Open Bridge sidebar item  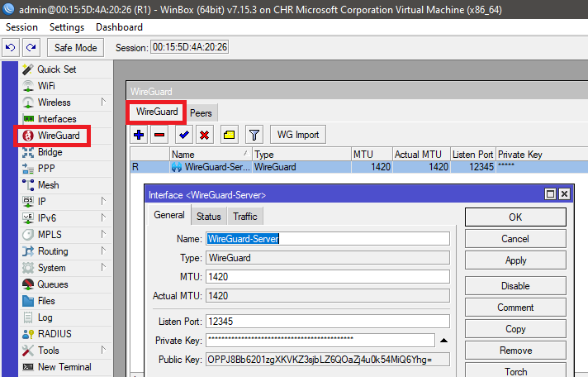[x=65, y=152]
